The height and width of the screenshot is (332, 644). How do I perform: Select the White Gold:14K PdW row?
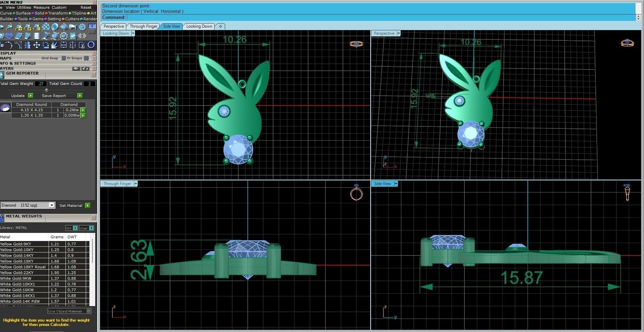click(45, 301)
